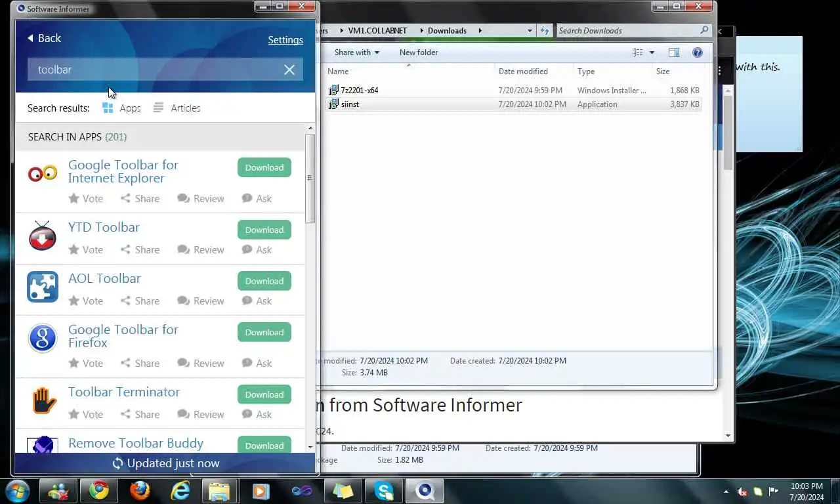Ask about Google Toolbar for Internet Explorer
The width and height of the screenshot is (840, 504).
[x=257, y=198]
